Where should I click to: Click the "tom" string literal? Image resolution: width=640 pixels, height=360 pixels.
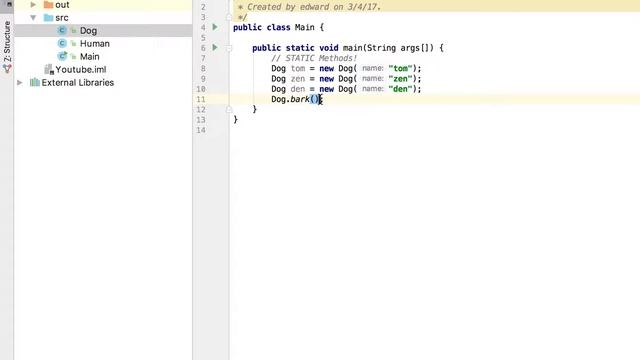pyautogui.click(x=400, y=69)
